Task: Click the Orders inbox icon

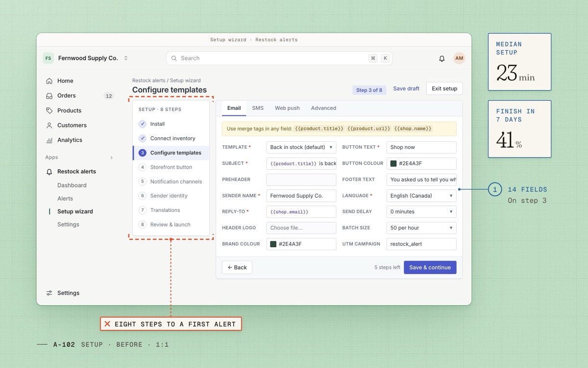Action: pos(49,96)
